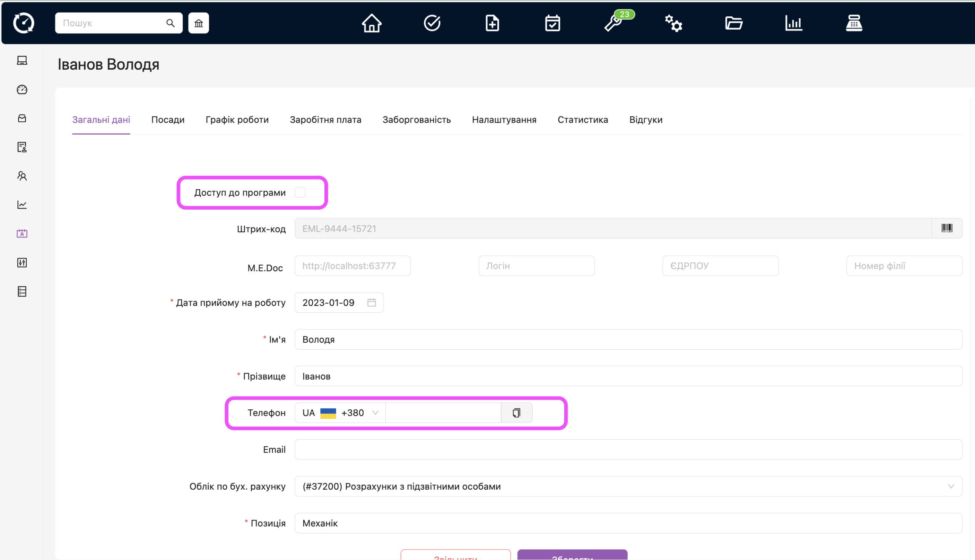Image resolution: width=975 pixels, height=560 pixels.
Task: Click the Пошук search field
Action: pyautogui.click(x=112, y=23)
